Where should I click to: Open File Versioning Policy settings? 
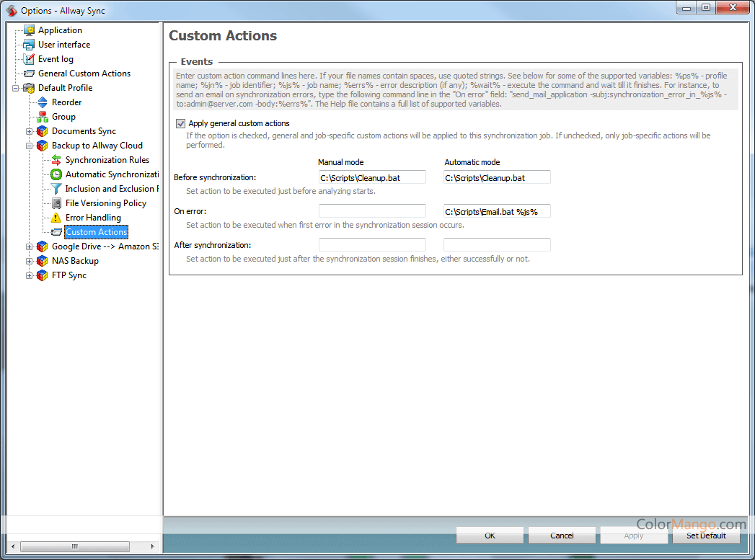click(x=106, y=203)
